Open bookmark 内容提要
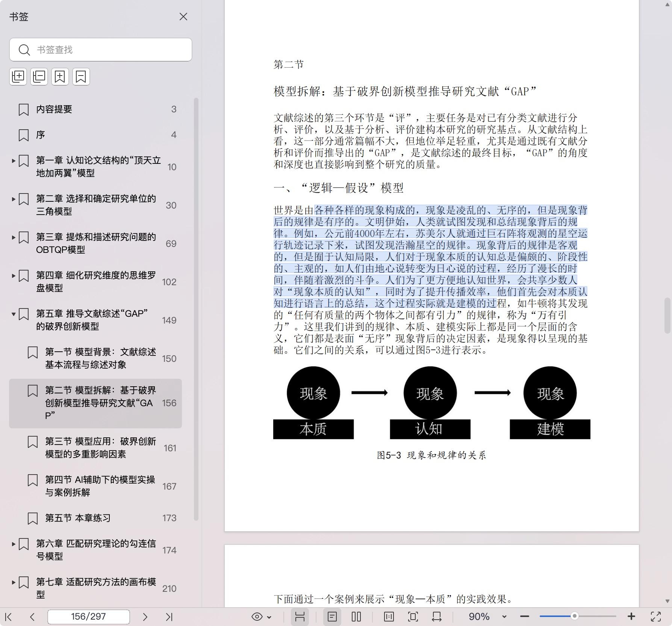This screenshot has height=626, width=672. click(95, 109)
